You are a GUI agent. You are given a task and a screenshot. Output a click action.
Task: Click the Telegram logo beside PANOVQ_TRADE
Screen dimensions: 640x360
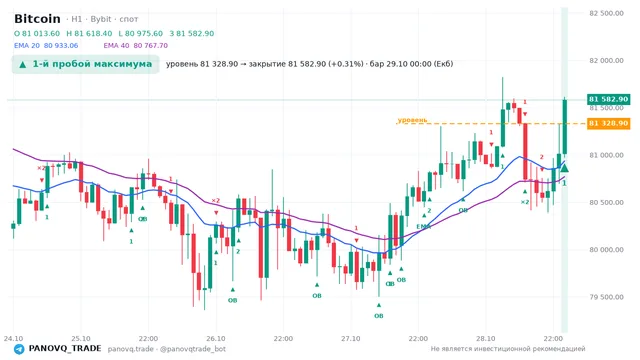pyautogui.click(x=19, y=349)
